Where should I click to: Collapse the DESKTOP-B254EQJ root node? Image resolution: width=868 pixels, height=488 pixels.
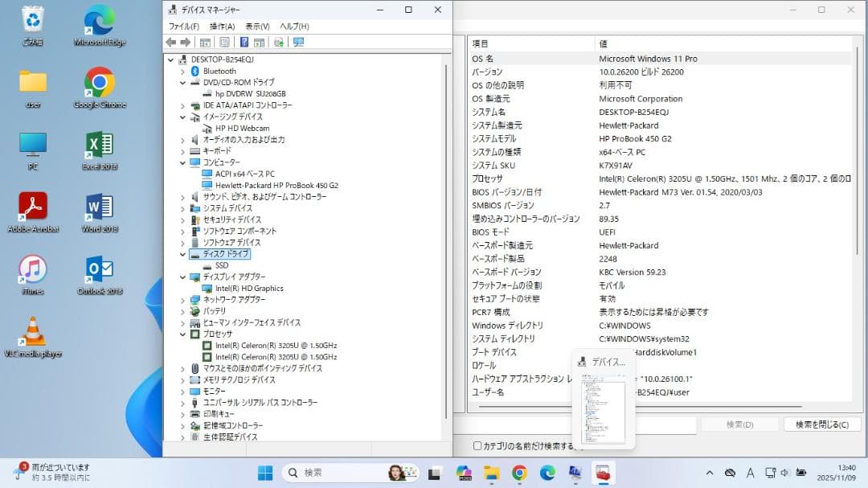point(170,59)
